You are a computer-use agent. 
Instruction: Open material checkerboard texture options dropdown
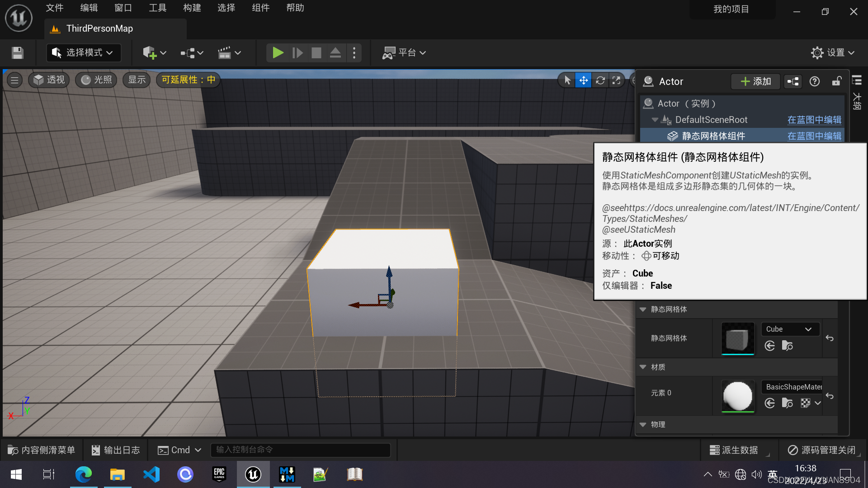click(x=811, y=403)
